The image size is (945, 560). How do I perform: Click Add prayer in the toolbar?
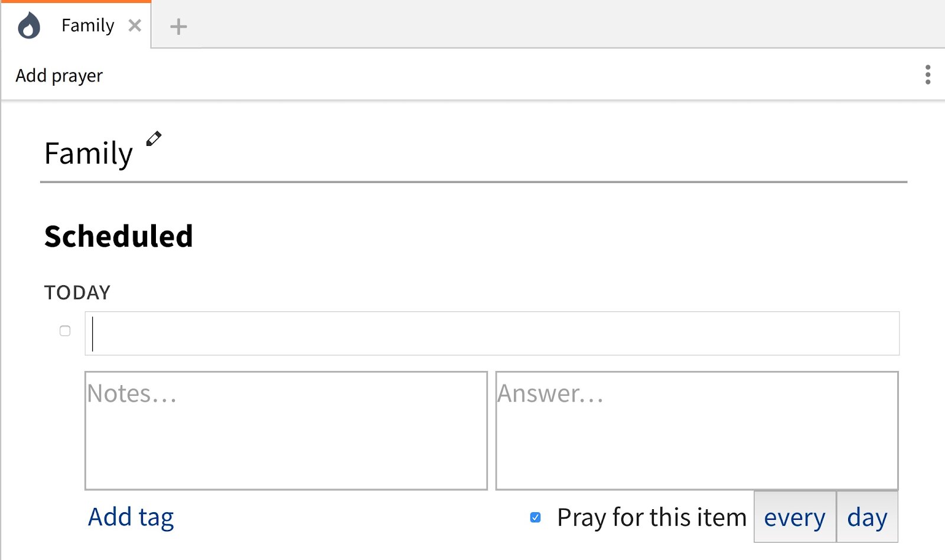coord(59,76)
